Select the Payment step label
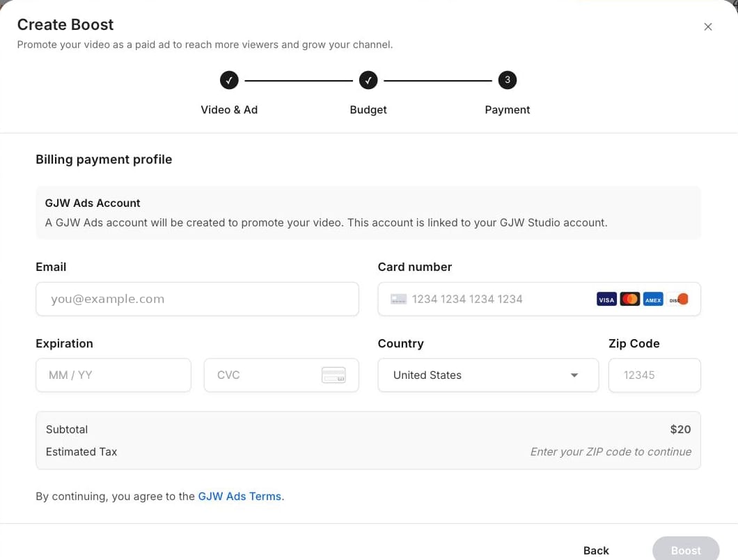The height and width of the screenshot is (560, 738). click(x=508, y=110)
